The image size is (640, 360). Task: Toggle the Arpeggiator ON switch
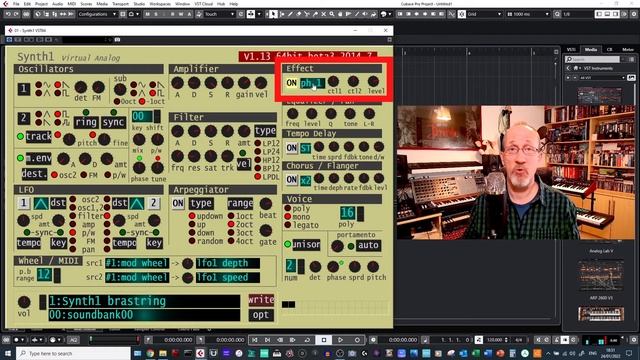click(x=178, y=203)
